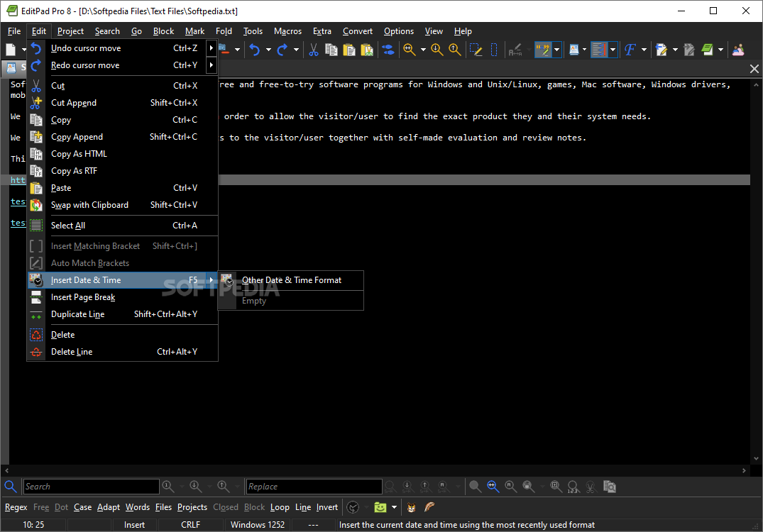The width and height of the screenshot is (763, 532).
Task: Click the feather icon in the search panel
Action: click(x=429, y=507)
